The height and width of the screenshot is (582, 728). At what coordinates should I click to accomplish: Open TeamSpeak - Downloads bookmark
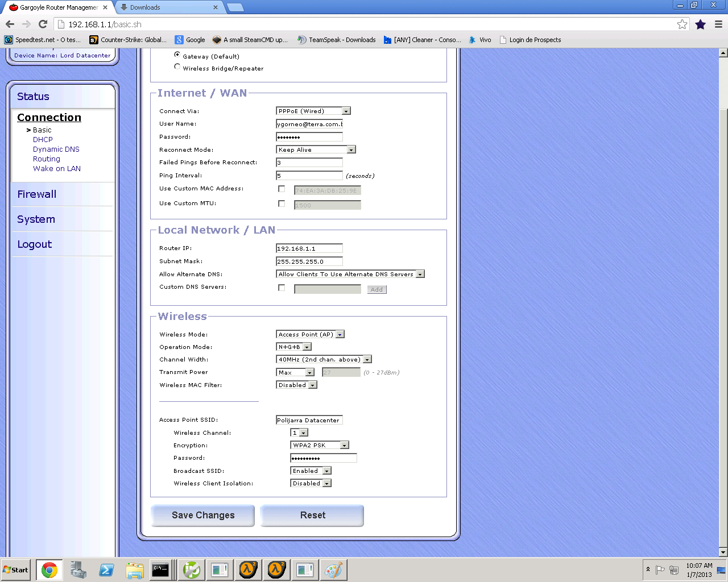(337, 40)
